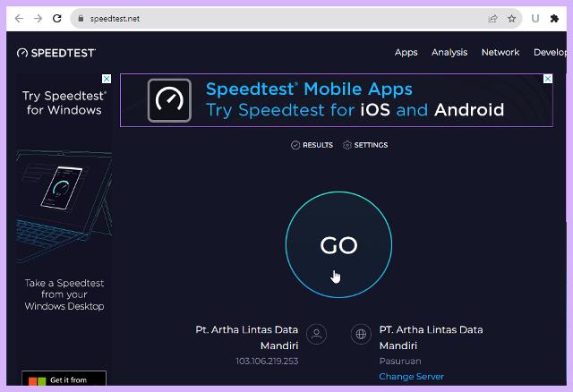
Task: Click the padlock icon in address bar
Action: tap(81, 18)
